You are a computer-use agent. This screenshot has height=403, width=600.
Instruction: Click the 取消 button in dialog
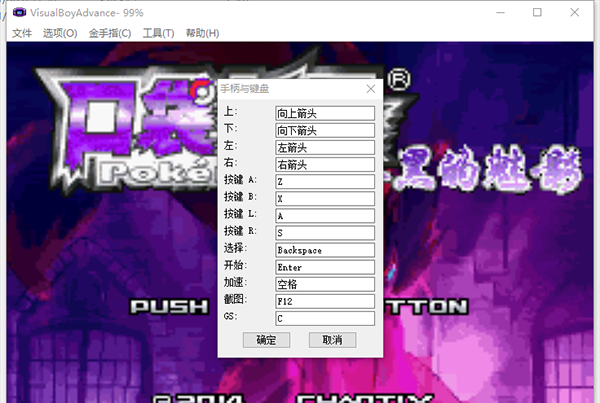coord(333,340)
